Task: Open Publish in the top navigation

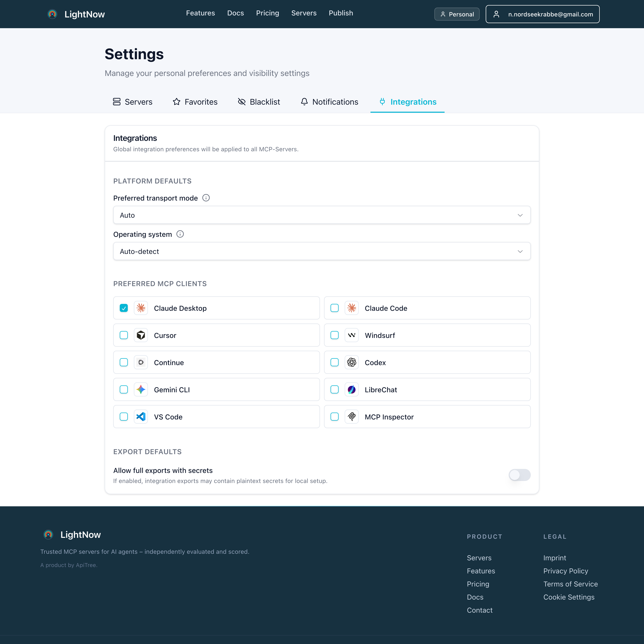Action: click(x=341, y=13)
